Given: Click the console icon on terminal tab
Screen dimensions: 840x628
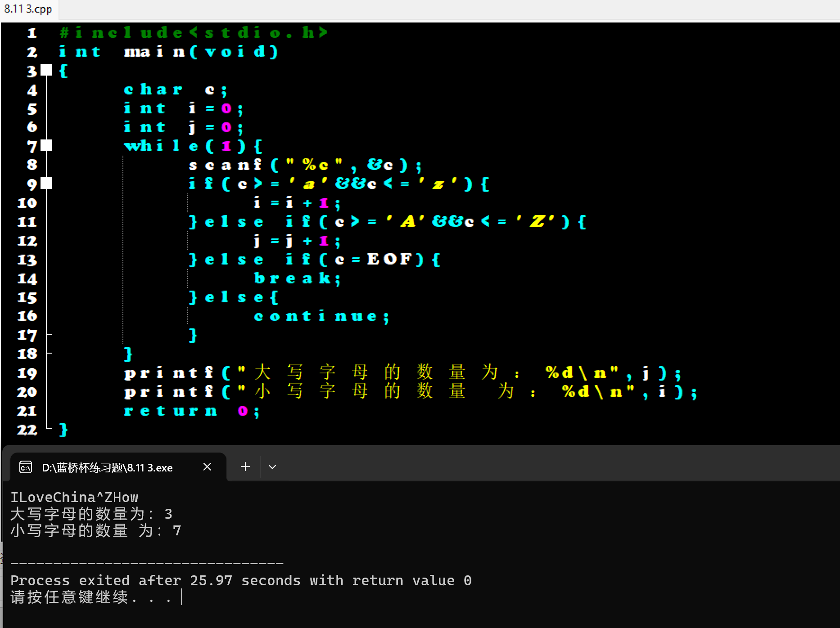Looking at the screenshot, I should click(x=26, y=467).
